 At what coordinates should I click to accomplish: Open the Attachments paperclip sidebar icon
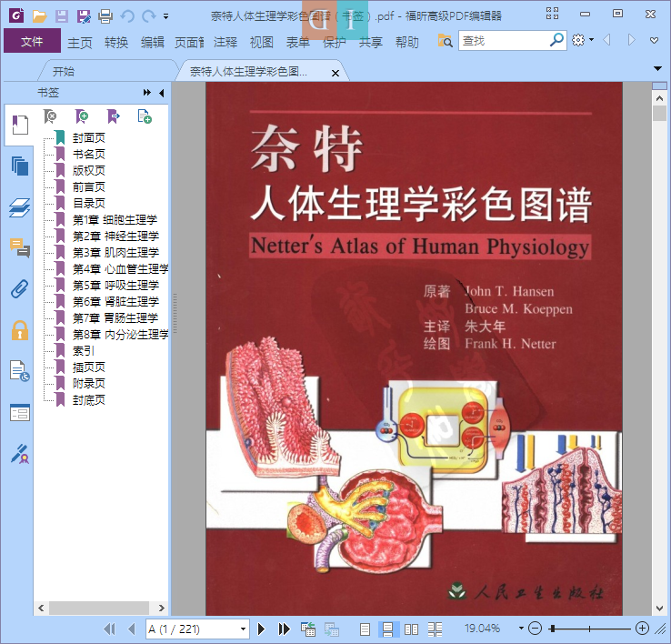tap(20, 289)
